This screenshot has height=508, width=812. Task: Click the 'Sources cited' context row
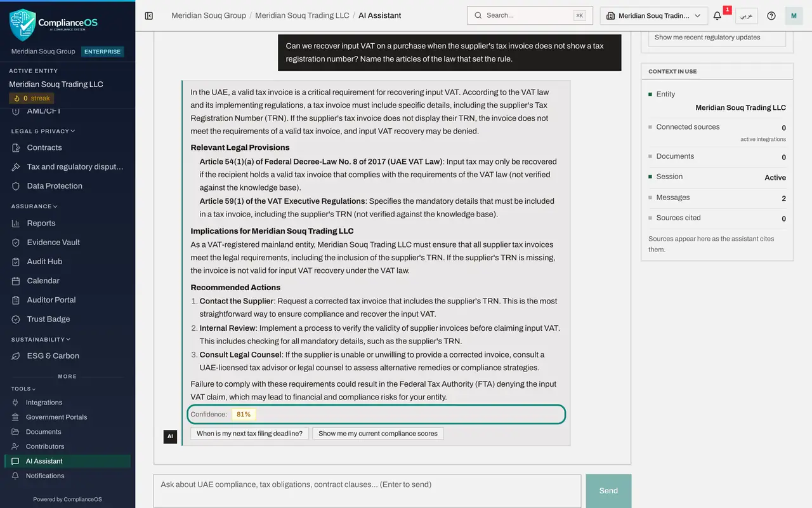pyautogui.click(x=717, y=218)
